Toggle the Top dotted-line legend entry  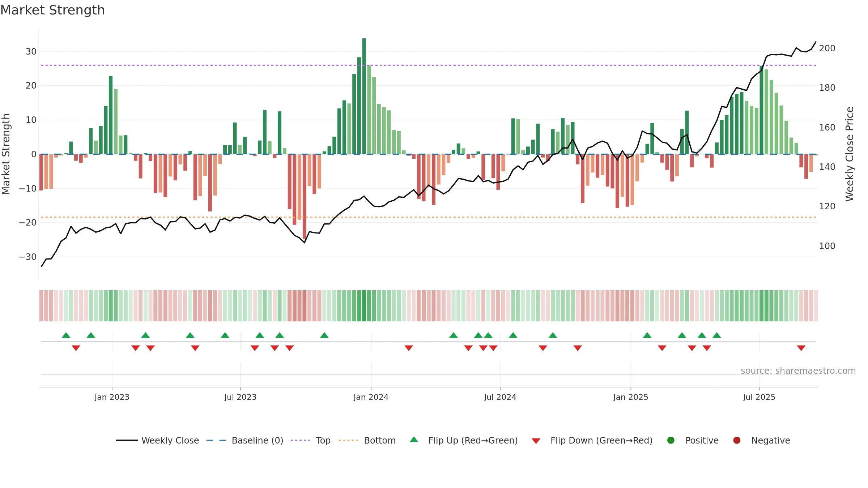(x=311, y=440)
